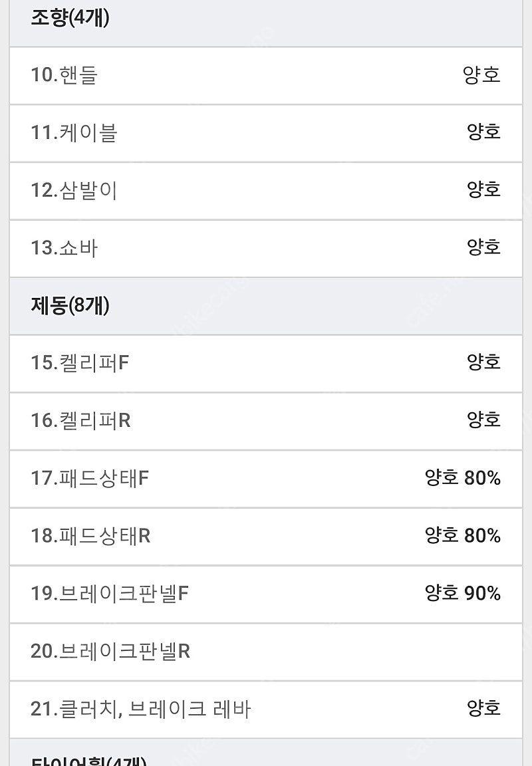The image size is (532, 766).
Task: Click the 양호 80% value for 패드상태F
Action: point(463,478)
